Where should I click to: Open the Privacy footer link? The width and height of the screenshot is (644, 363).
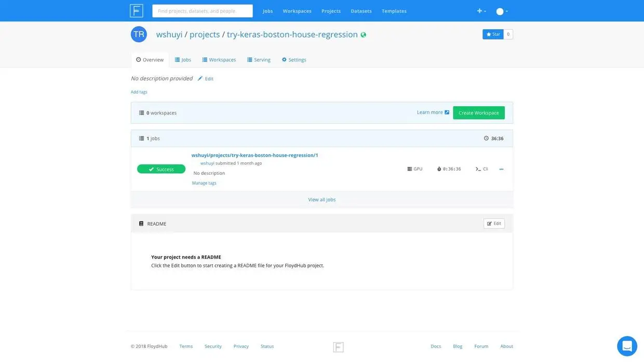(x=241, y=346)
